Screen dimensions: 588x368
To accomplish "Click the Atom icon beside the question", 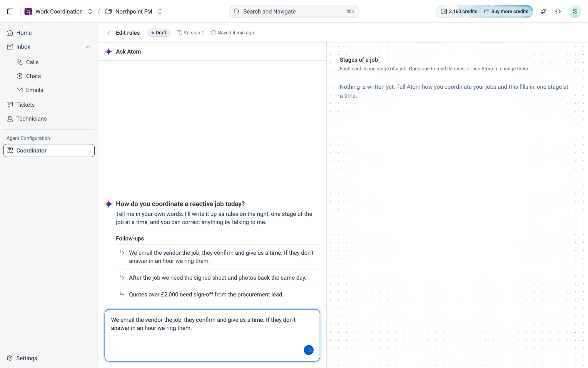I will click(108, 204).
